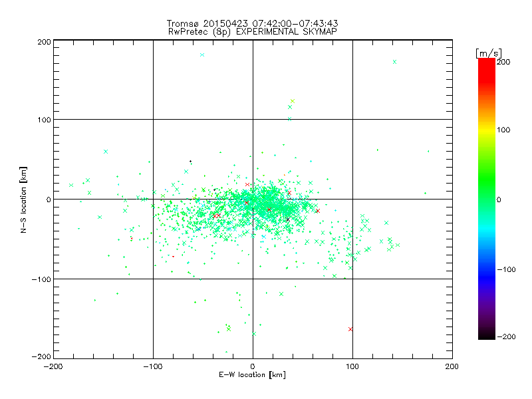Image resolution: width=532 pixels, height=399 pixels.
Task: Click the 'RwPretec (8p) EXPERIMENTAL SKYMAP' subtitle
Action: pyautogui.click(x=253, y=32)
